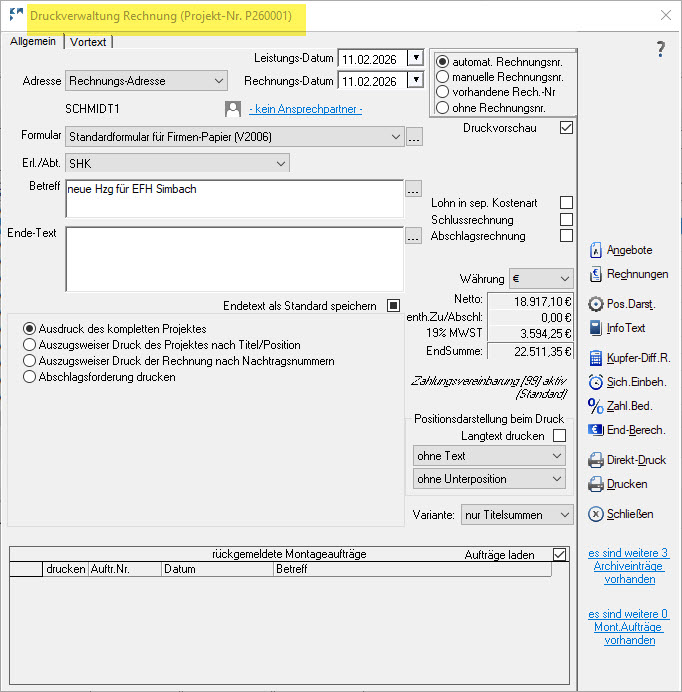Open Sich.Einbeh. clock icon
This screenshot has width=682, height=692.
595,382
